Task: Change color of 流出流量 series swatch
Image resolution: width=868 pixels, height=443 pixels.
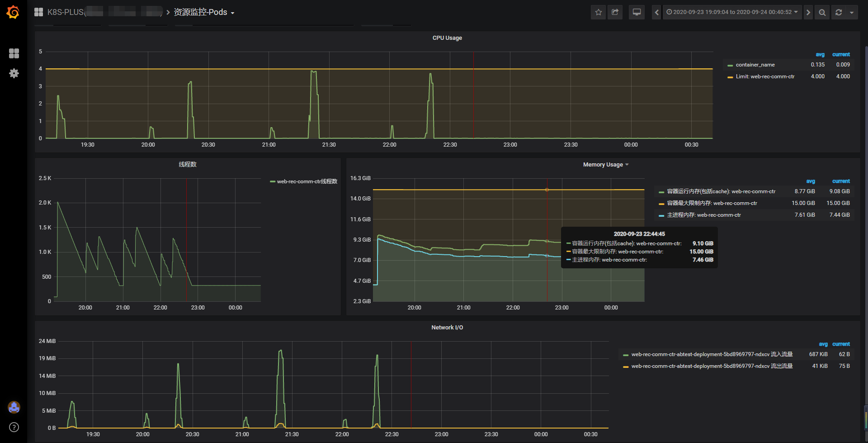Action: click(626, 367)
